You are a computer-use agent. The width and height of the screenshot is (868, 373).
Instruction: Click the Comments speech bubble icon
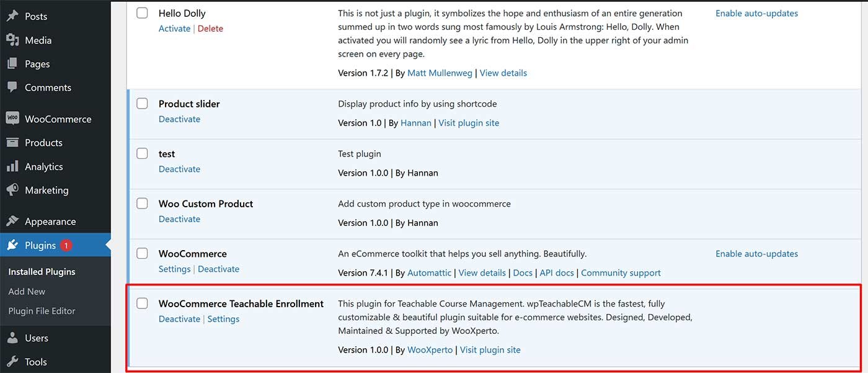(12, 88)
